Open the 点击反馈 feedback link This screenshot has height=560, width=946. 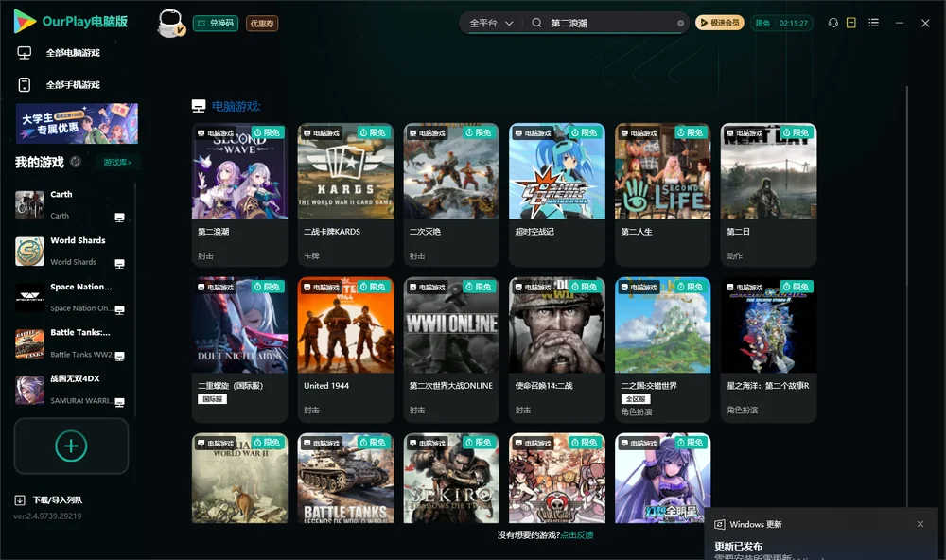pos(577,535)
